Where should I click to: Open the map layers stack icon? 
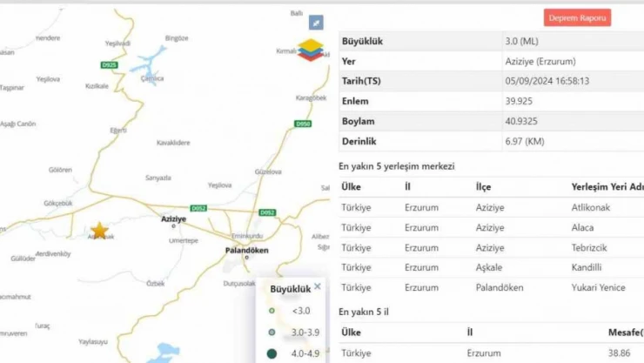pos(311,50)
